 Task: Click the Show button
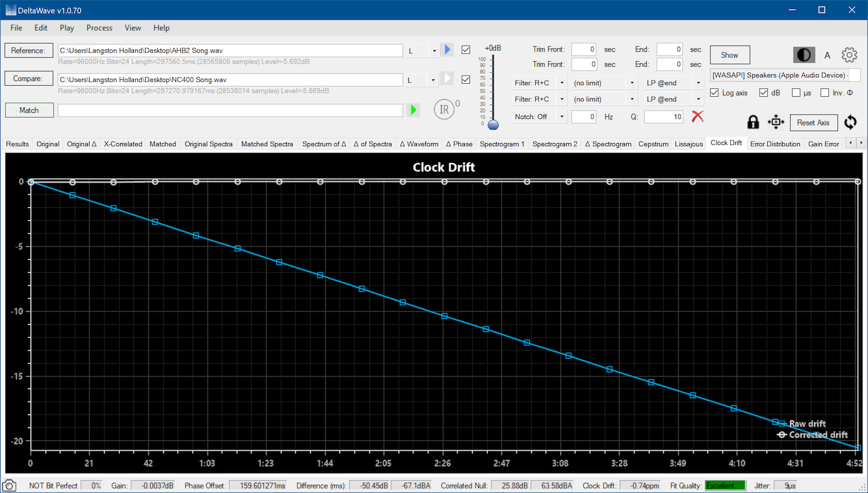click(730, 55)
